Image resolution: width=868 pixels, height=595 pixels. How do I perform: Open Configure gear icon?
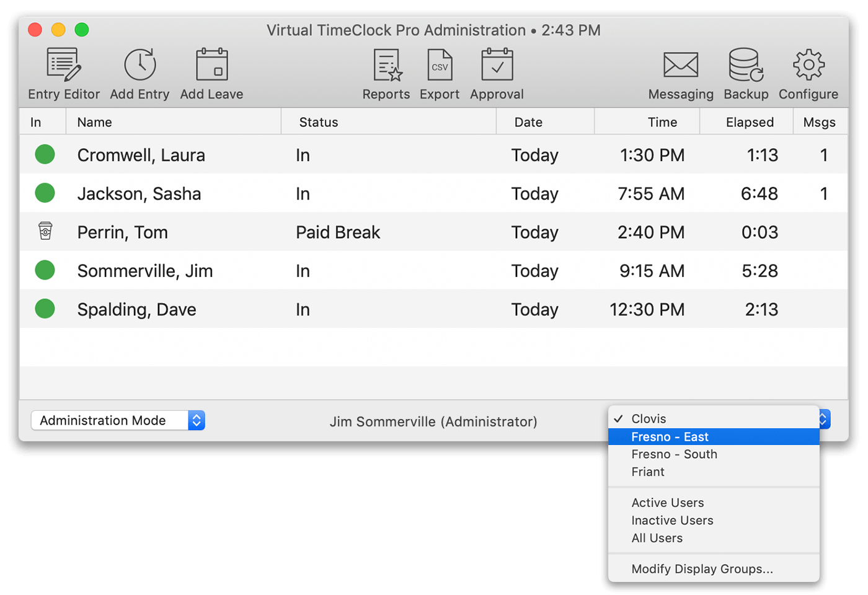click(808, 64)
